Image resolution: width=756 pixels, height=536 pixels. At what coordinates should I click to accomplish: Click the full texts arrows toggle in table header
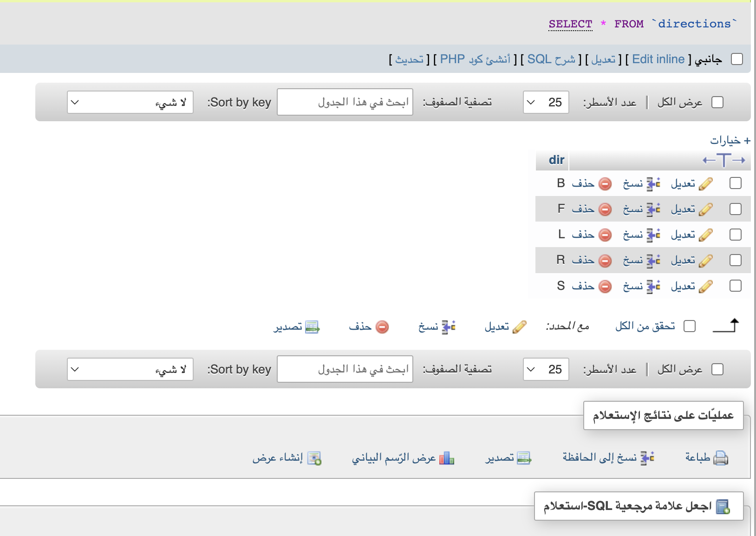tap(723, 160)
